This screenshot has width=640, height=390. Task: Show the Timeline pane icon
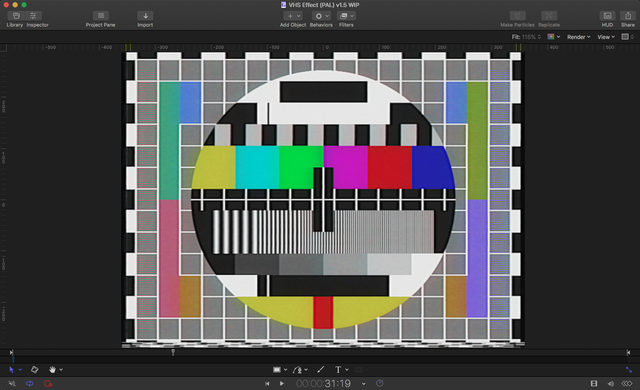[x=594, y=383]
